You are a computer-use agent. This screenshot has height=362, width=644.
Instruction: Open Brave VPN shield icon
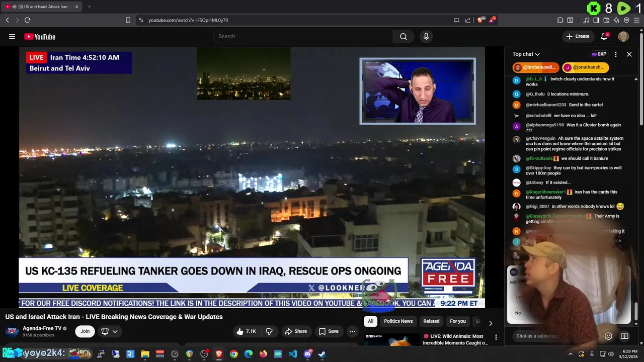click(x=626, y=20)
